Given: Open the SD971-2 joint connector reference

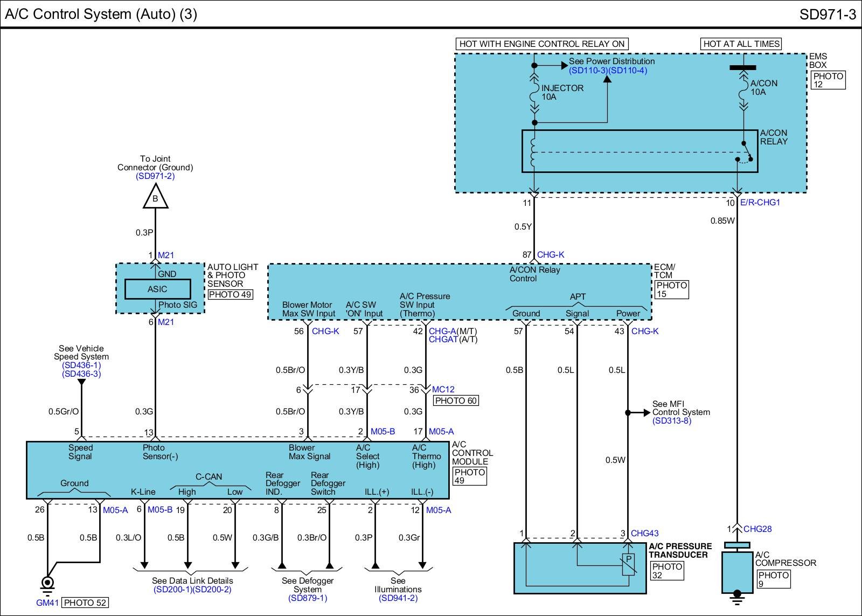Looking at the screenshot, I should 155,176.
